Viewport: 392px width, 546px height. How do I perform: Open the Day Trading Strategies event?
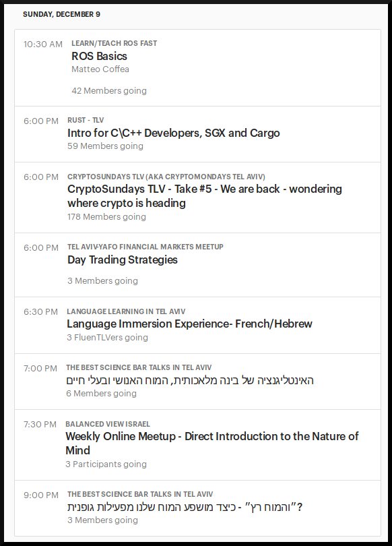coord(123,260)
